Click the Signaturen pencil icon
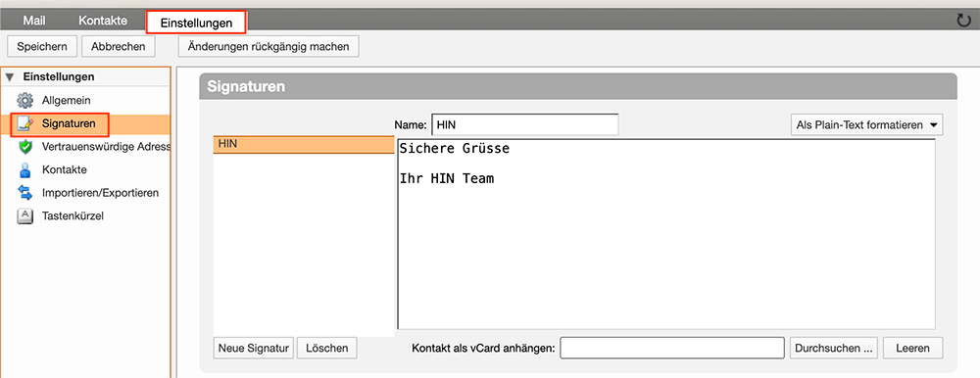The width and height of the screenshot is (980, 378). click(24, 123)
